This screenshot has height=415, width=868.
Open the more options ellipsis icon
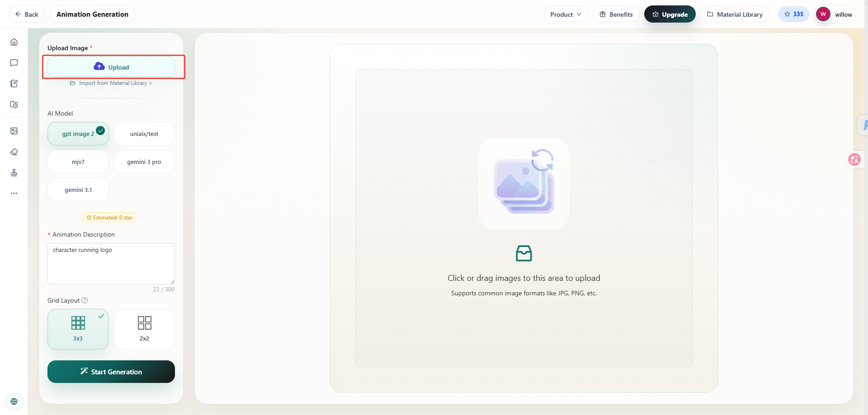(14, 193)
